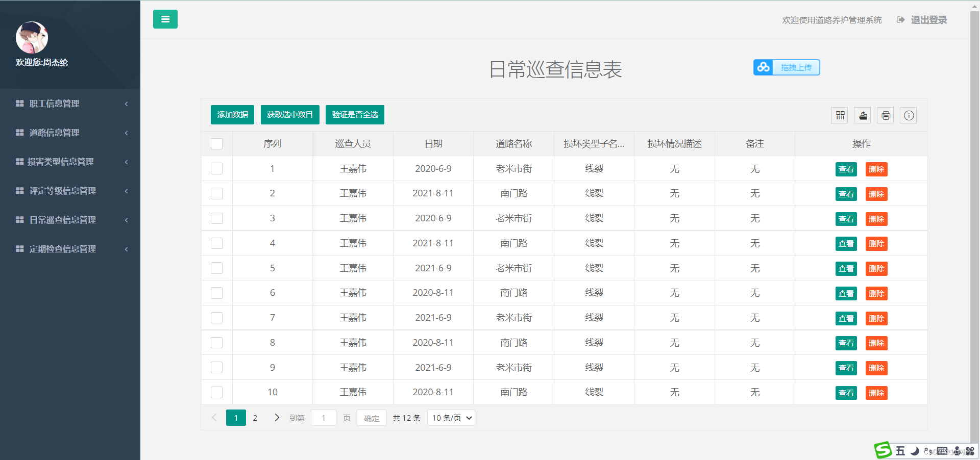Screen dimensions: 980x460
Task: Click the grid icon beside 损害类型信息管理
Action: pyautogui.click(x=20, y=162)
